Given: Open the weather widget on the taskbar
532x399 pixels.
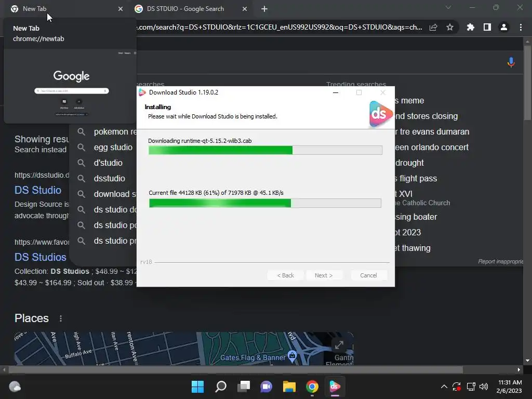Looking at the screenshot, I should click(15, 387).
